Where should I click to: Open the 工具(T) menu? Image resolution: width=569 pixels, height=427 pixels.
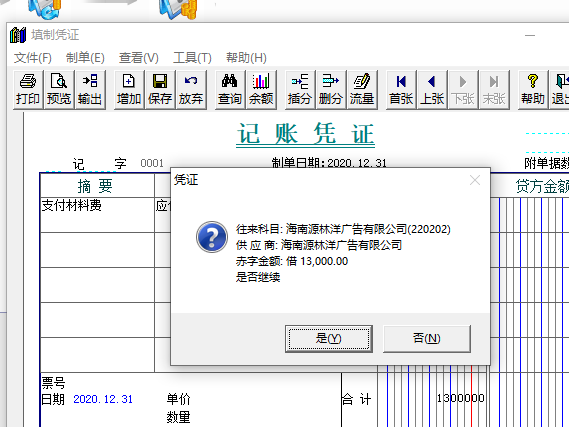(192, 58)
